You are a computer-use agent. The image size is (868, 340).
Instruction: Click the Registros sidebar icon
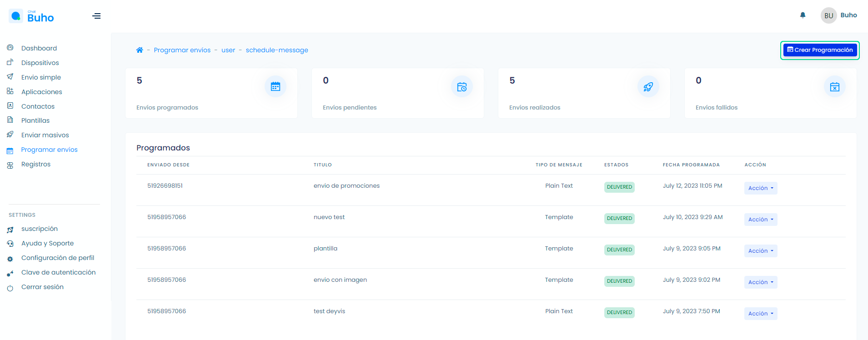click(10, 165)
